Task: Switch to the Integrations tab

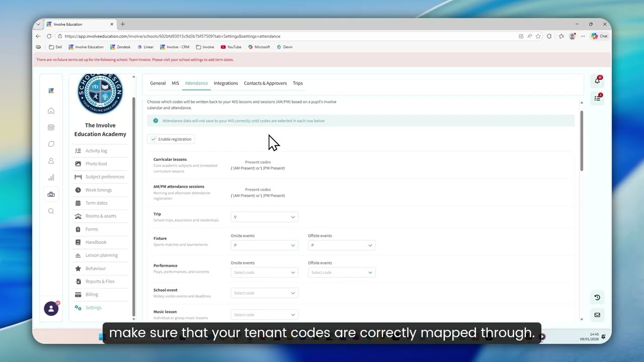Action: (226, 83)
